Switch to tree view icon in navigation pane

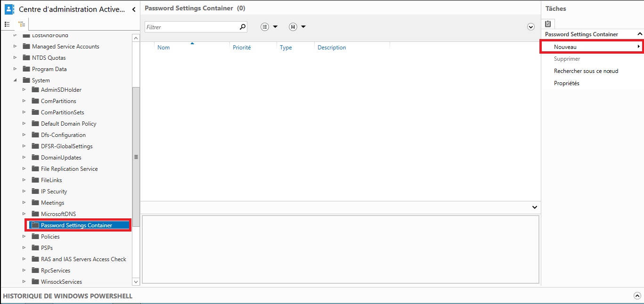(22, 24)
